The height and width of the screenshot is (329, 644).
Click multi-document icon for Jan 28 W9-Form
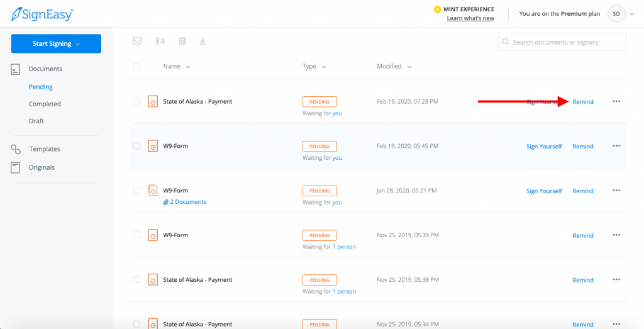[x=153, y=191]
